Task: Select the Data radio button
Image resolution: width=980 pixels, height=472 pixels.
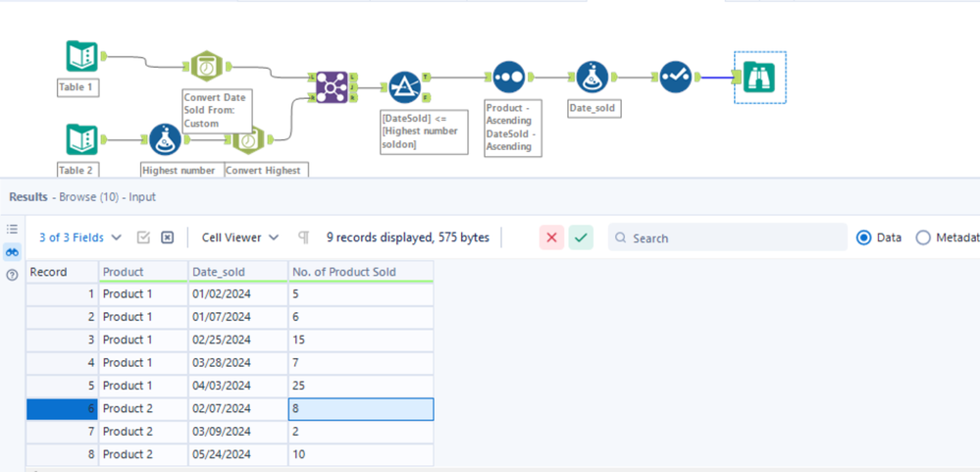Action: point(864,237)
